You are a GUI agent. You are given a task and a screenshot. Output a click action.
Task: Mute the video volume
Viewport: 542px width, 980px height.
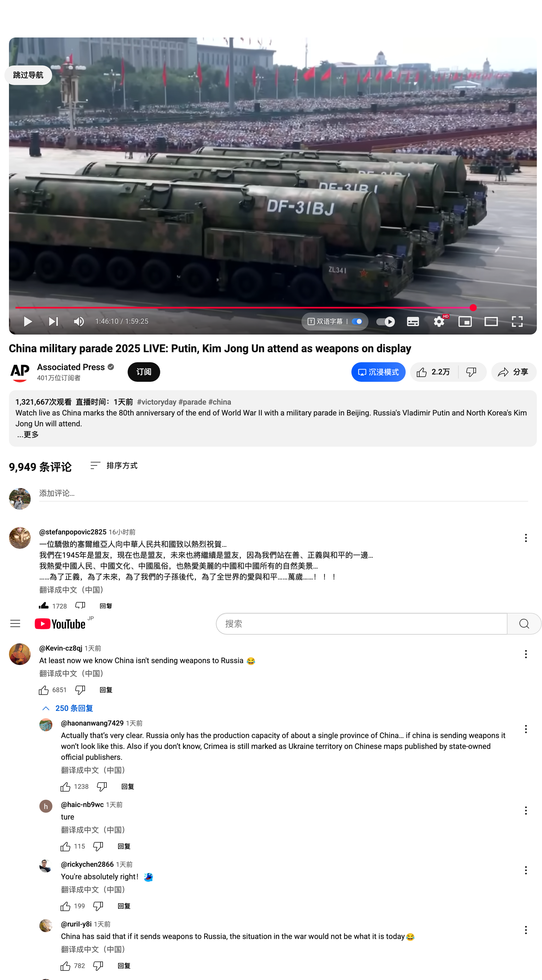(79, 322)
